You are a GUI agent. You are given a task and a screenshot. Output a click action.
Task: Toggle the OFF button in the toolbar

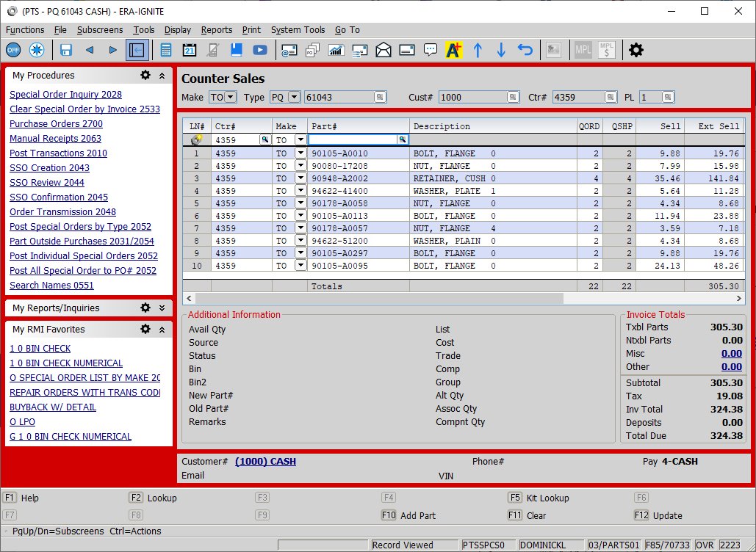13,50
